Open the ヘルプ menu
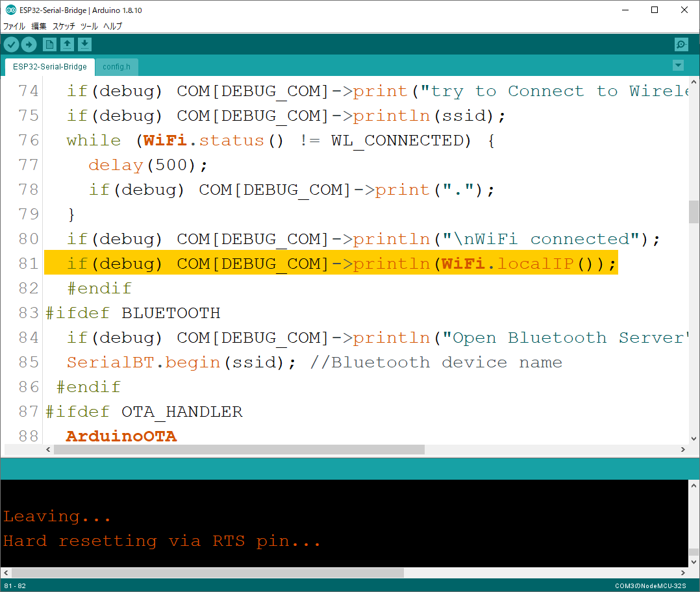This screenshot has height=592, width=700. [112, 27]
